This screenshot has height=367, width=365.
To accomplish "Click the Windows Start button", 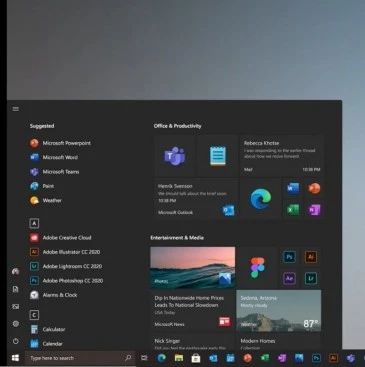I will pos(15,358).
